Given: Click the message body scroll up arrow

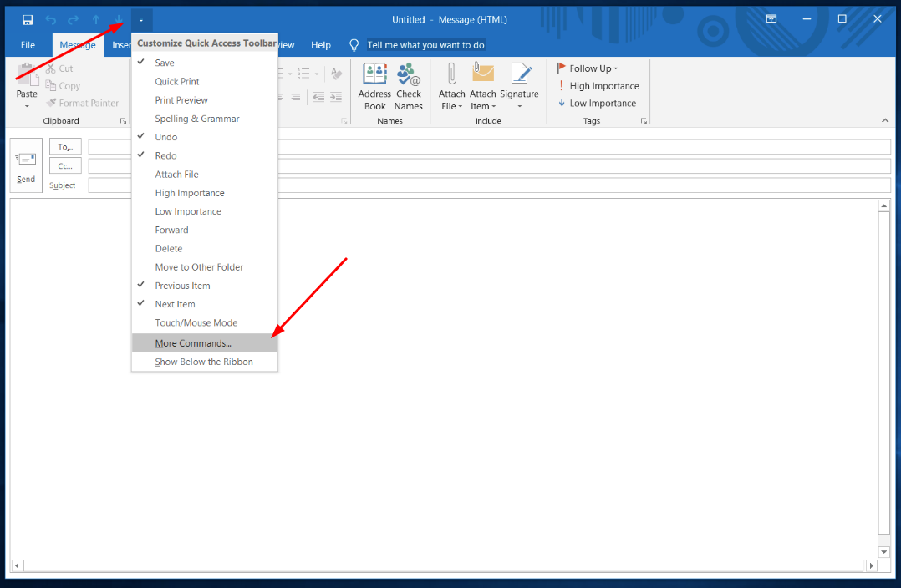Looking at the screenshot, I should point(884,205).
